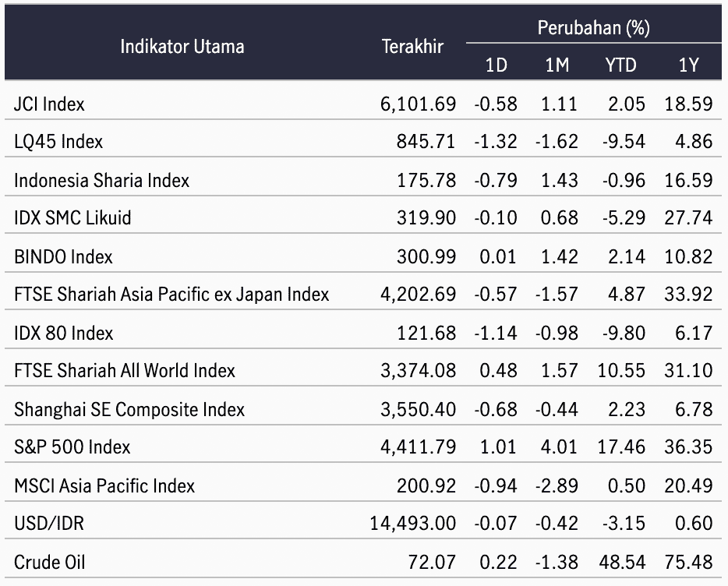
Task: Click the 'Perubahan (%)' header
Action: pyautogui.click(x=593, y=28)
